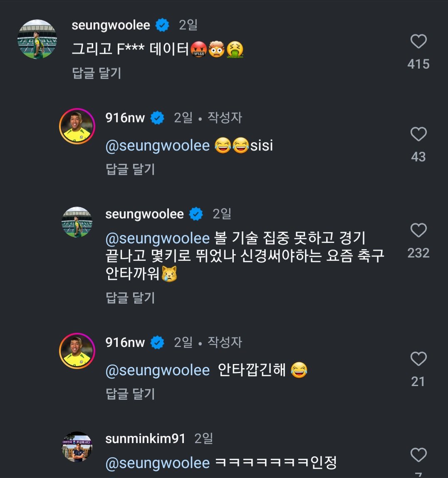Open 916nw's story ring avatar on 'sisi' reply

pos(77,126)
